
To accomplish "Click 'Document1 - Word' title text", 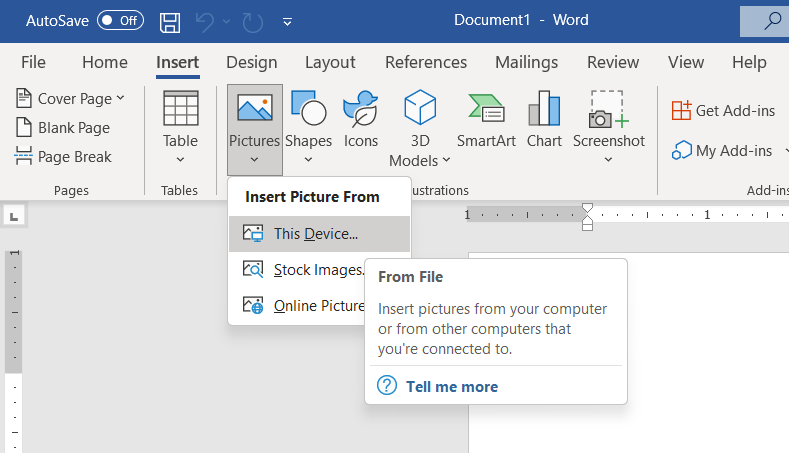I will (x=521, y=20).
